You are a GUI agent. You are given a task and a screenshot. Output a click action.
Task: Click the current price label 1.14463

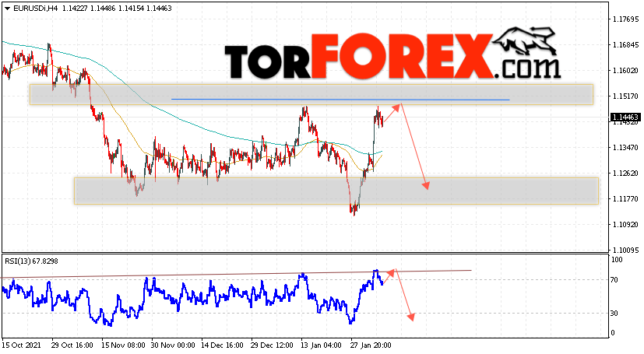pyautogui.click(x=625, y=117)
